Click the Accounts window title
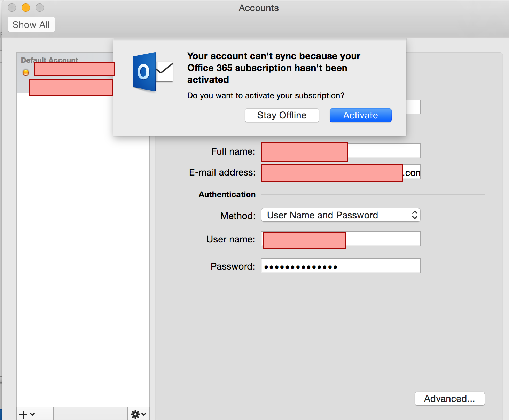The height and width of the screenshot is (420, 509). [259, 8]
